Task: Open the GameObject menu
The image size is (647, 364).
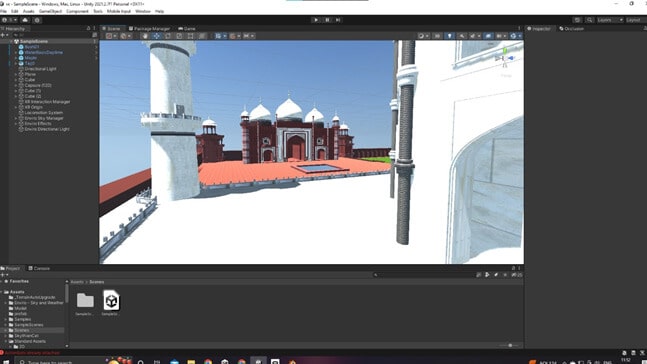Action: 50,11
